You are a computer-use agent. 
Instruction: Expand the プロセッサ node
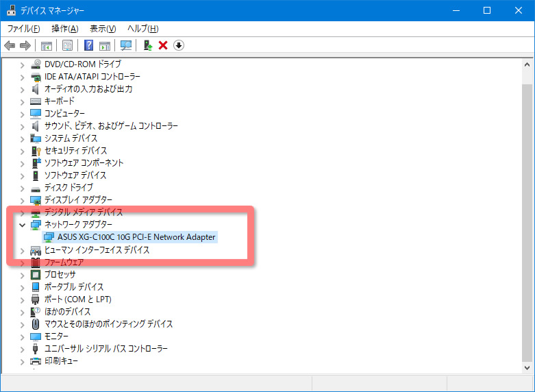22,275
